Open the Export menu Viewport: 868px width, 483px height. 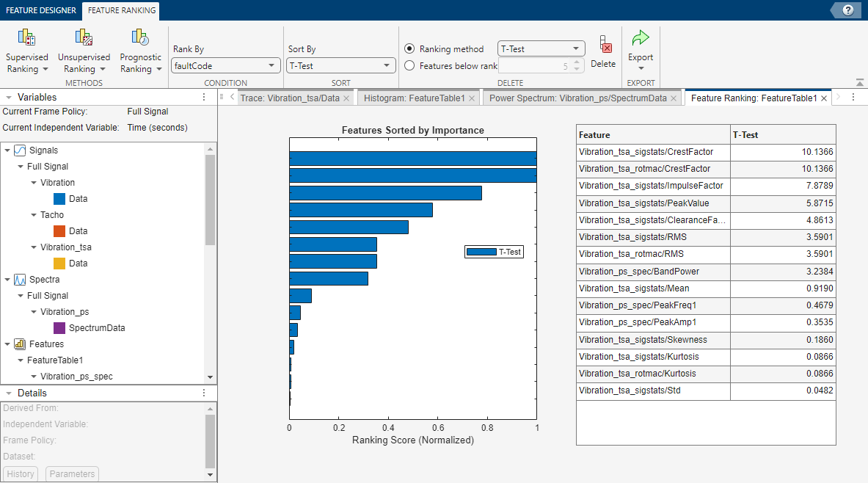[641, 50]
